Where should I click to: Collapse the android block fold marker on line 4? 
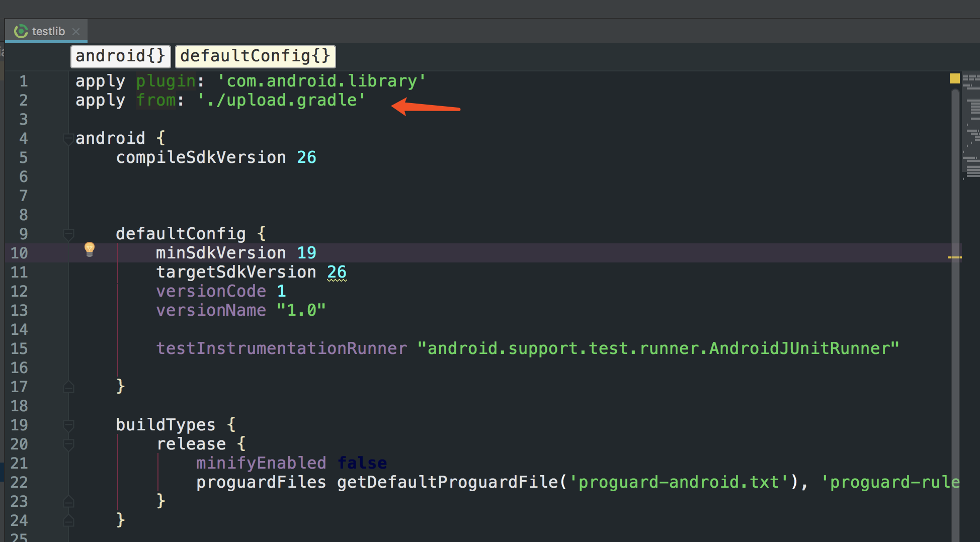(x=68, y=139)
